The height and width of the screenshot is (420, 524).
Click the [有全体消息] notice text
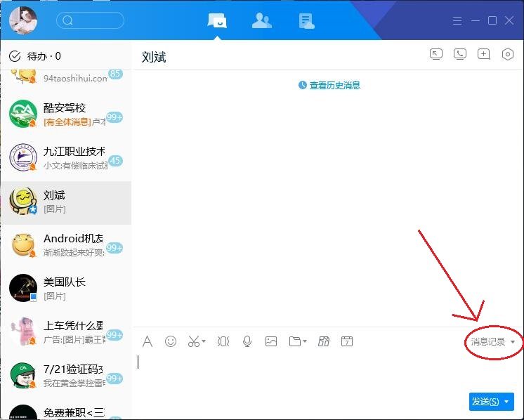coord(67,122)
